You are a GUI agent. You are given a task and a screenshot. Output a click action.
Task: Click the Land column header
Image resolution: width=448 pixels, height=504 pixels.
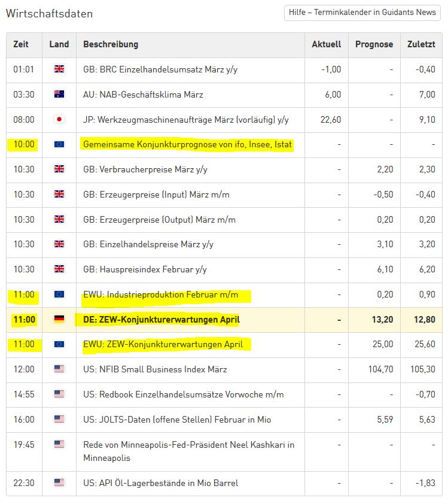point(59,44)
